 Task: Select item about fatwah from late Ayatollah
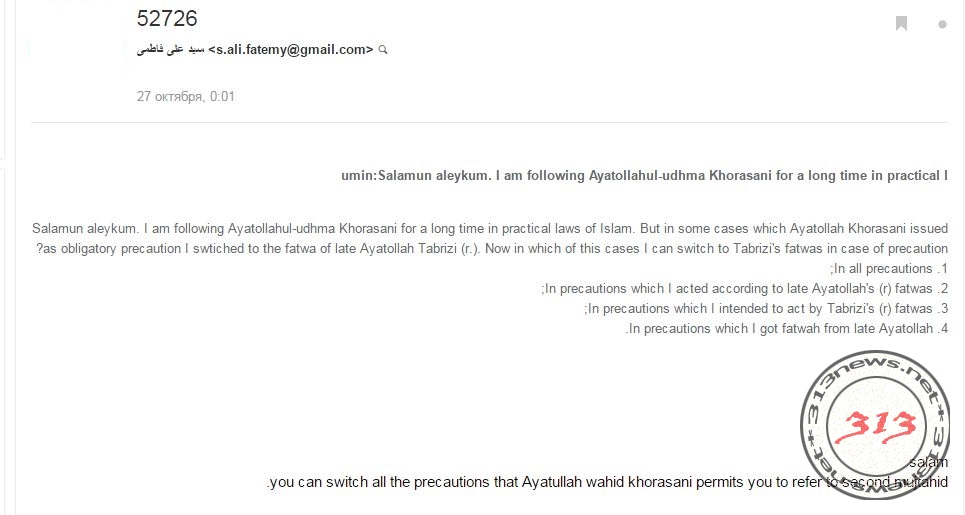pos(787,329)
